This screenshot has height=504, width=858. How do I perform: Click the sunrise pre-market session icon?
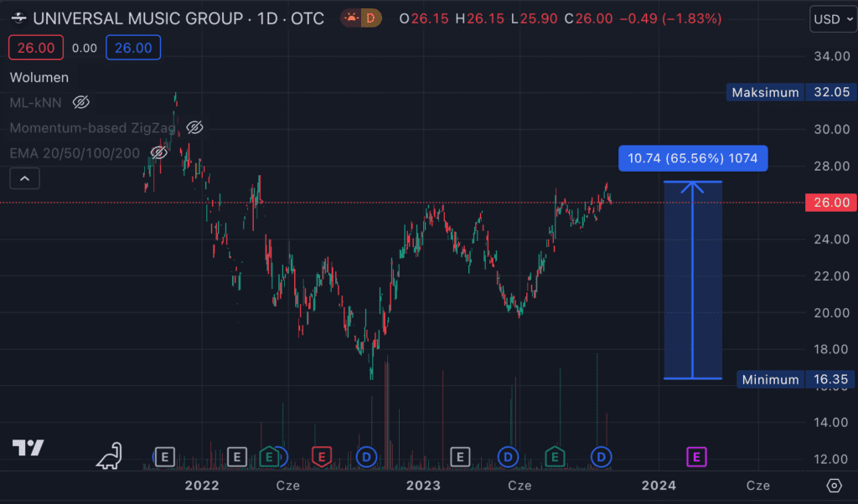[x=349, y=18]
